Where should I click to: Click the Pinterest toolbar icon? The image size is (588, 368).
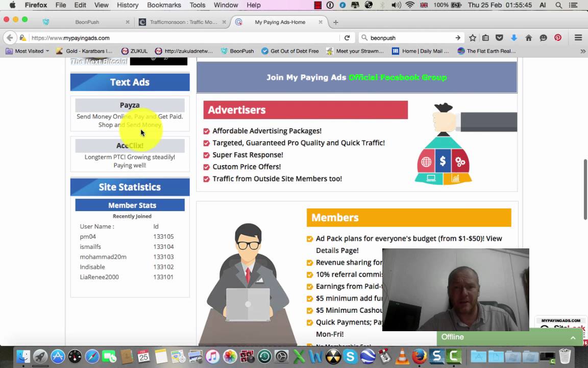pos(558,38)
